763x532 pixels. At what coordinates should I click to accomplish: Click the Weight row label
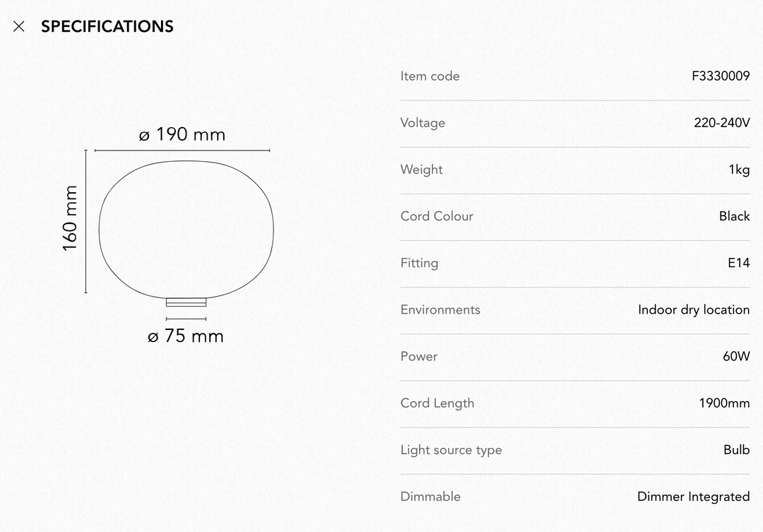[x=421, y=170]
